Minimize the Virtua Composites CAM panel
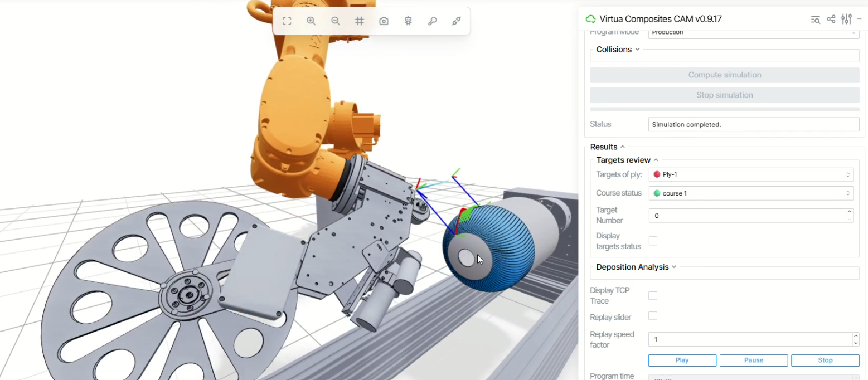This screenshot has height=380, width=868. (859, 19)
